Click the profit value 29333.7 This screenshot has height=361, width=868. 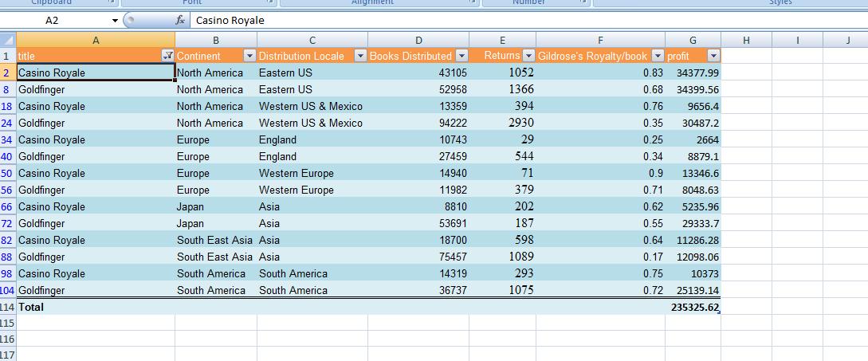[x=693, y=223]
